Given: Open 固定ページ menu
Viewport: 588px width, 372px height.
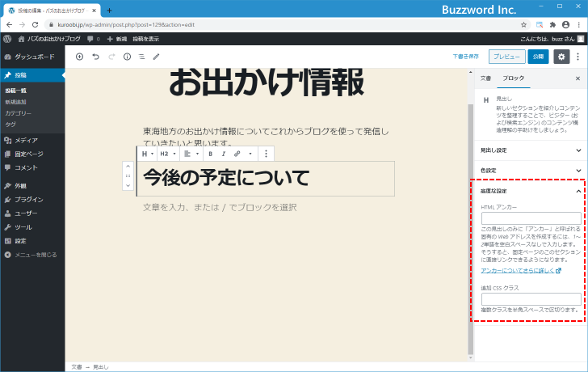Looking at the screenshot, I should click(32, 154).
